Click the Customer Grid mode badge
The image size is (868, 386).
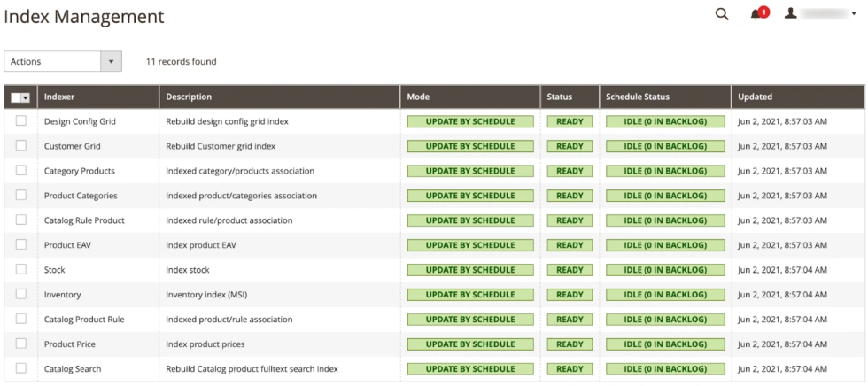click(470, 147)
